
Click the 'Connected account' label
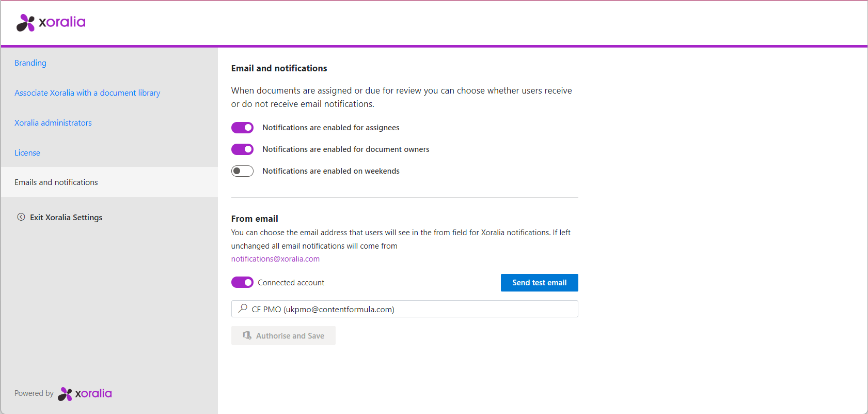pyautogui.click(x=291, y=283)
